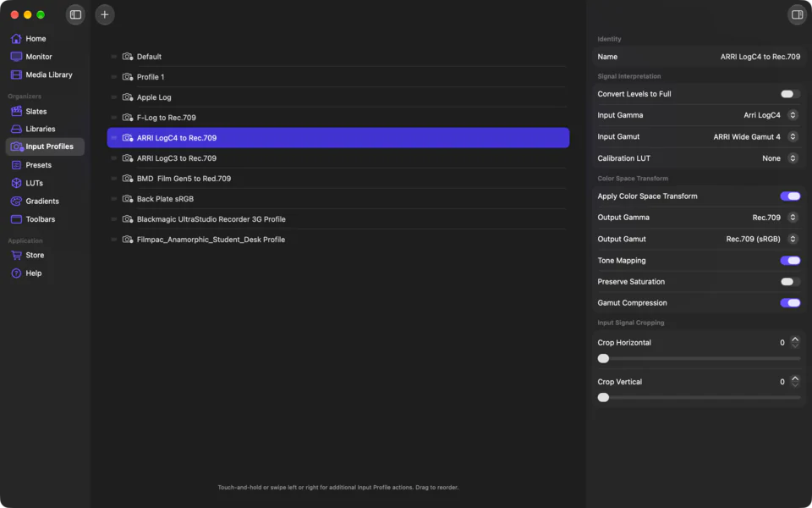Click the Help question mark icon
The height and width of the screenshot is (508, 812).
pos(17,273)
